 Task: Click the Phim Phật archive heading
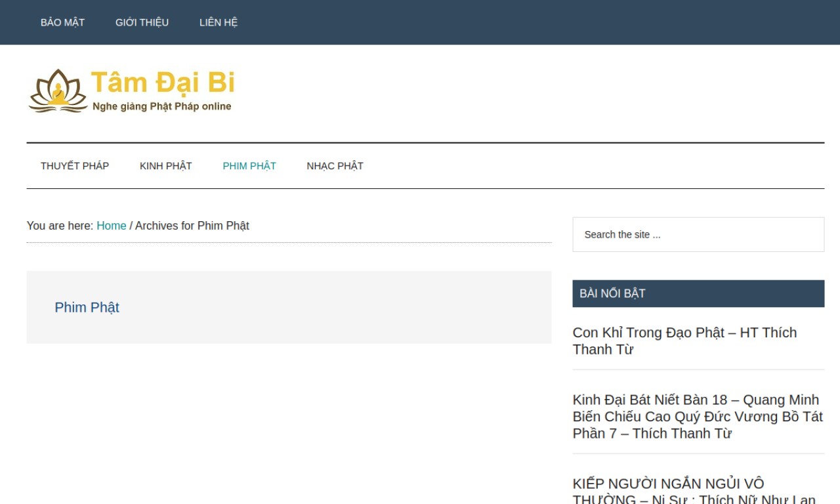(87, 307)
